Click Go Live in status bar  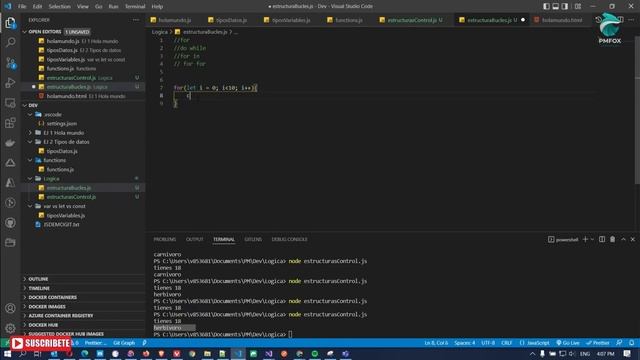tap(568, 343)
